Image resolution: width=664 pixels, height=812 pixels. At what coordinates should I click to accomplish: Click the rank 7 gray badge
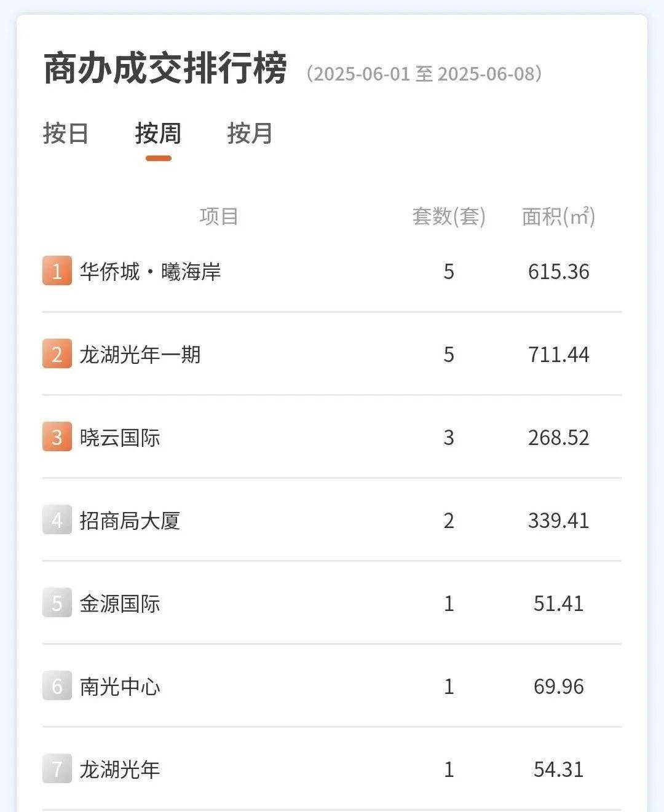[x=57, y=769]
